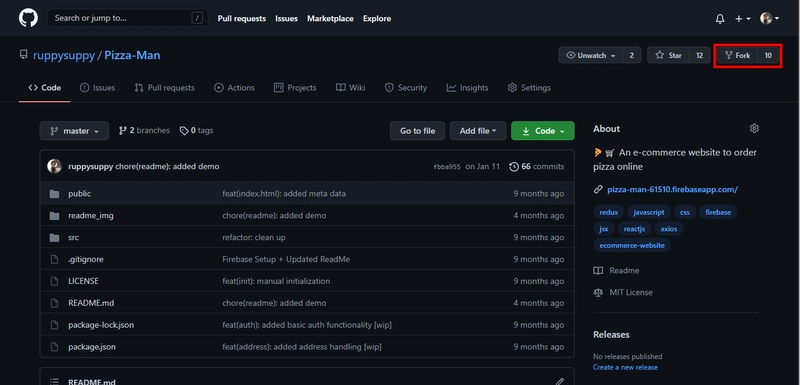Open the create-new plus dropdown

[x=742, y=19]
